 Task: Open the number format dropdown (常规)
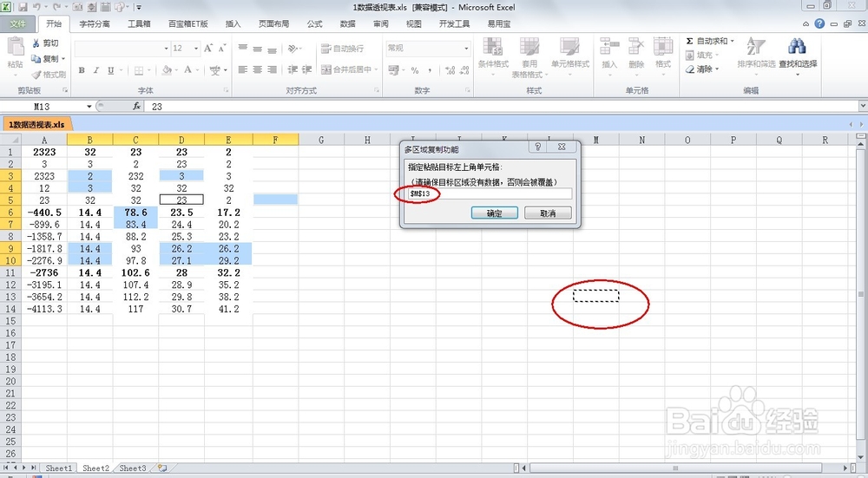tap(466, 48)
